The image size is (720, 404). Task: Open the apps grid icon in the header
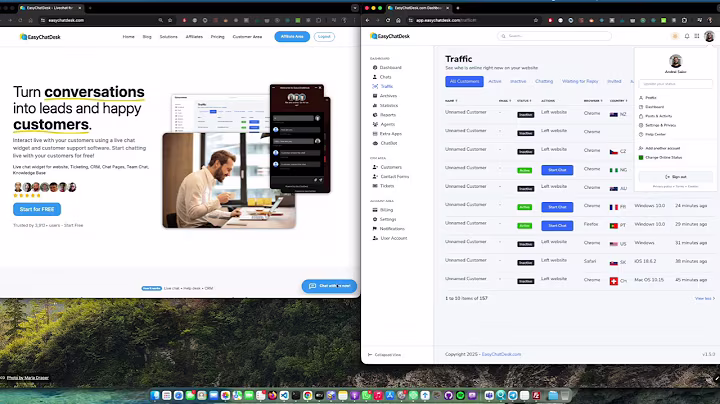click(697, 36)
